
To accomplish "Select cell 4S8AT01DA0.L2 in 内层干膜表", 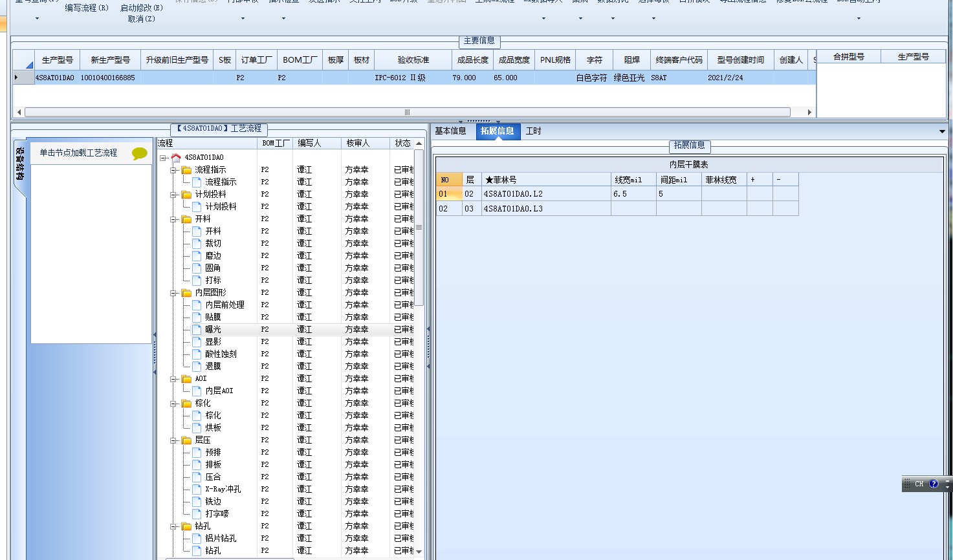I will point(546,194).
